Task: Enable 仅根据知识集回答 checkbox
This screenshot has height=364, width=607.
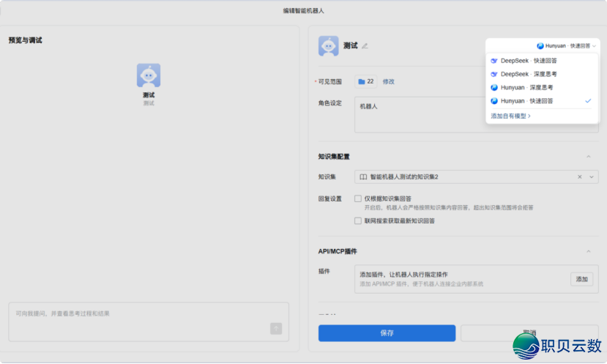Action: coord(358,198)
